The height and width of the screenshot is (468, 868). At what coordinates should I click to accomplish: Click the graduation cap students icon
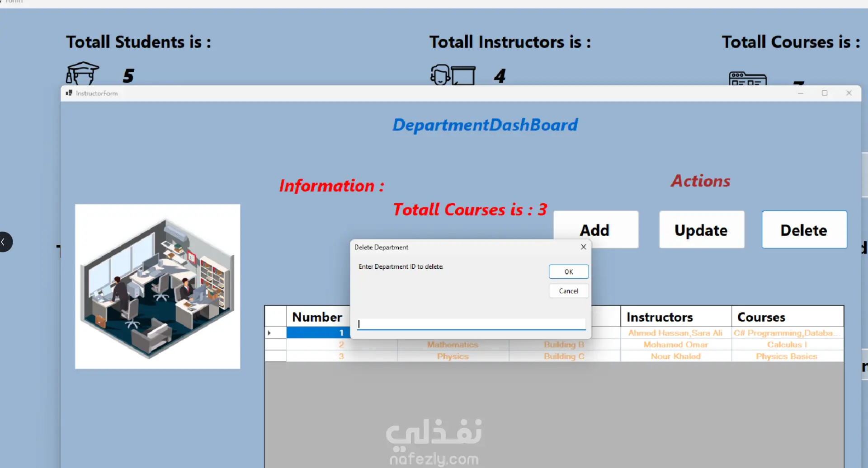[82, 73]
